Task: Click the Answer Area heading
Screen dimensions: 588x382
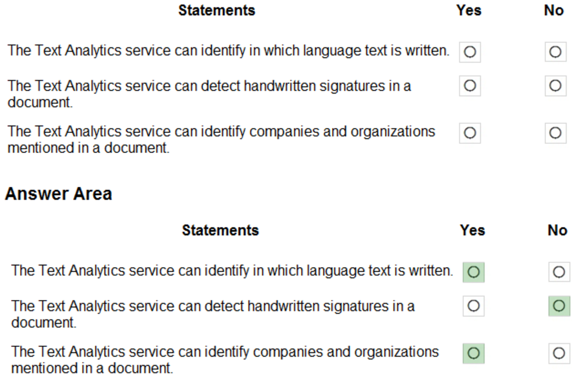Action: click(x=58, y=194)
